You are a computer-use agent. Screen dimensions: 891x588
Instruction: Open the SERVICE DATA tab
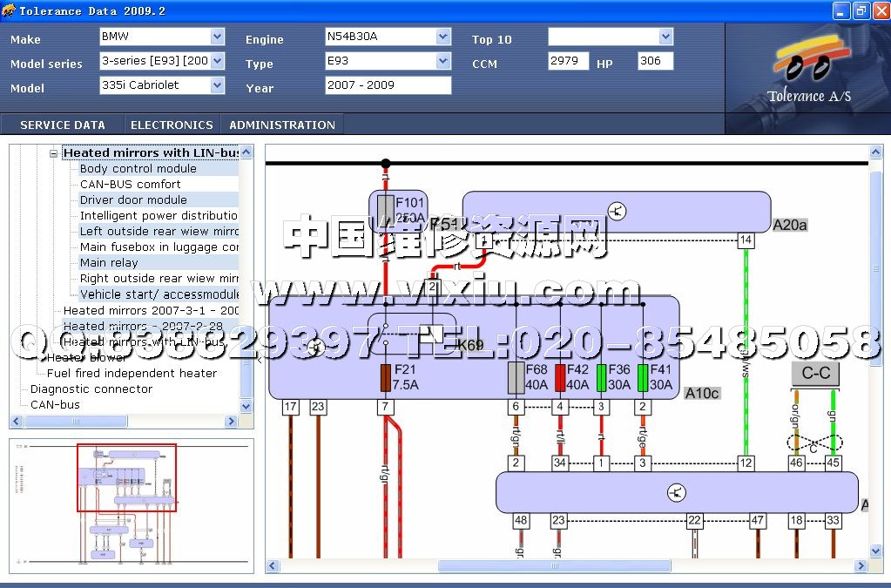62,125
